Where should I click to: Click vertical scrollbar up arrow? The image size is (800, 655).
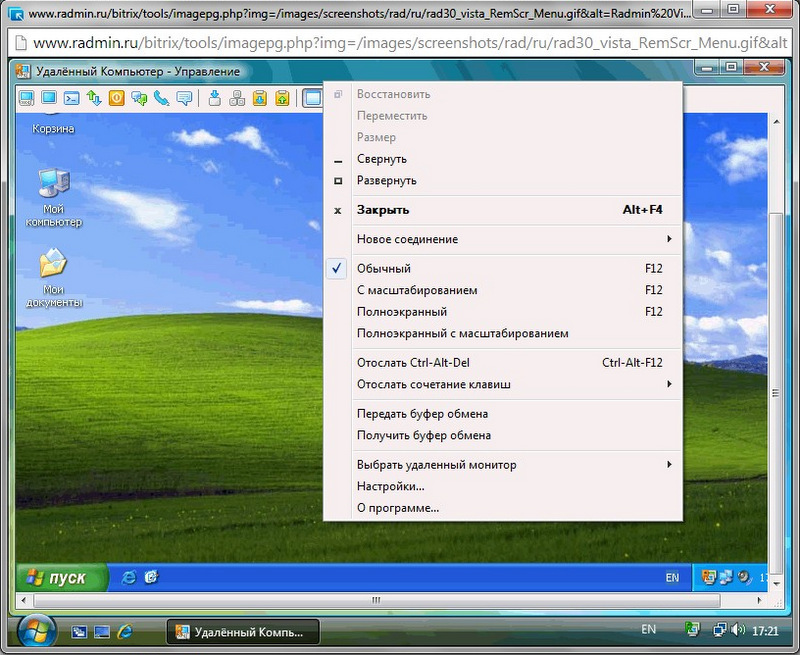(x=776, y=122)
